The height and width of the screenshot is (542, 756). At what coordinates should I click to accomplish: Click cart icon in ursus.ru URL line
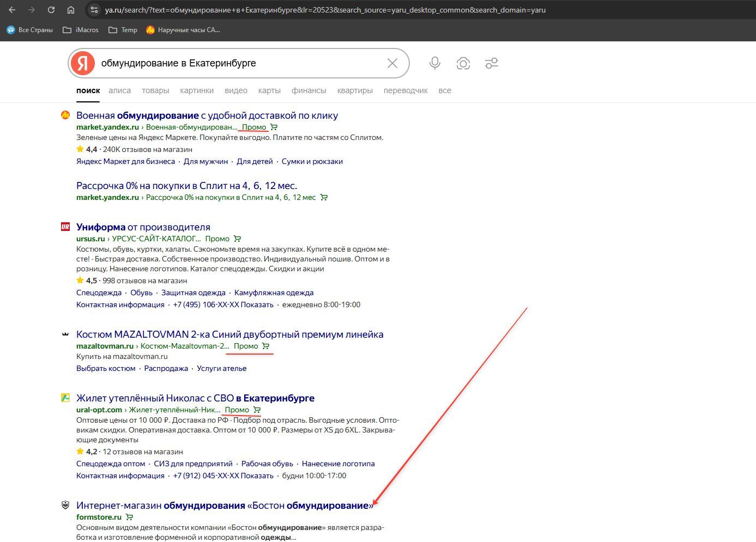[237, 239]
